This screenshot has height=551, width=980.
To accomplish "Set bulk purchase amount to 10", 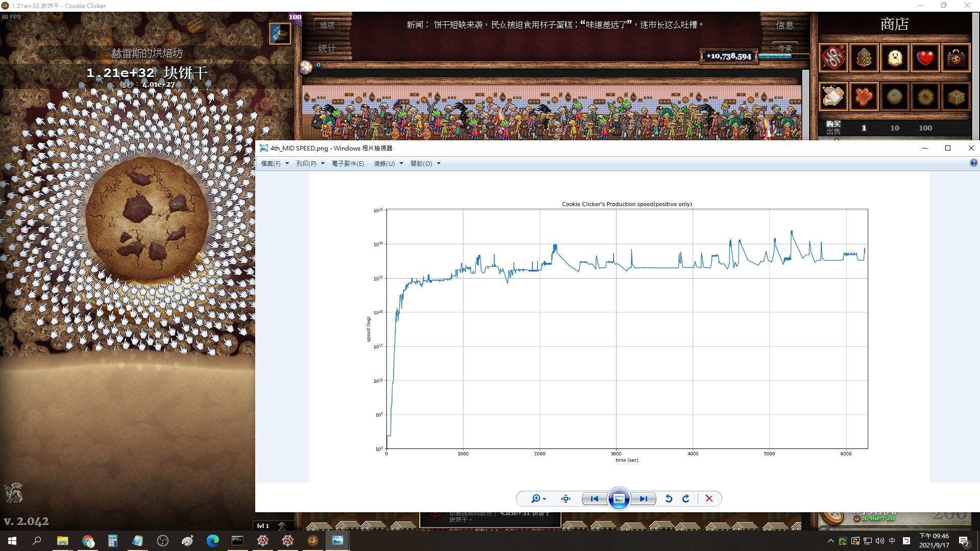I will tap(894, 128).
